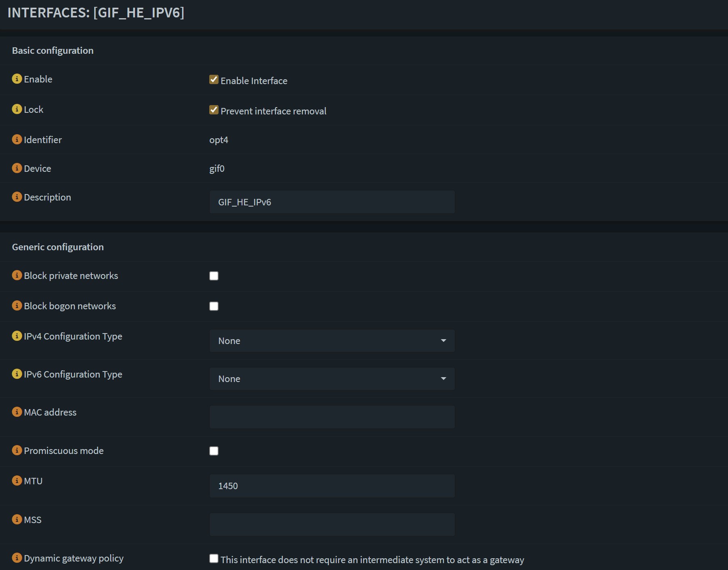Enable Block private networks checkbox
The height and width of the screenshot is (570, 728).
coord(214,276)
